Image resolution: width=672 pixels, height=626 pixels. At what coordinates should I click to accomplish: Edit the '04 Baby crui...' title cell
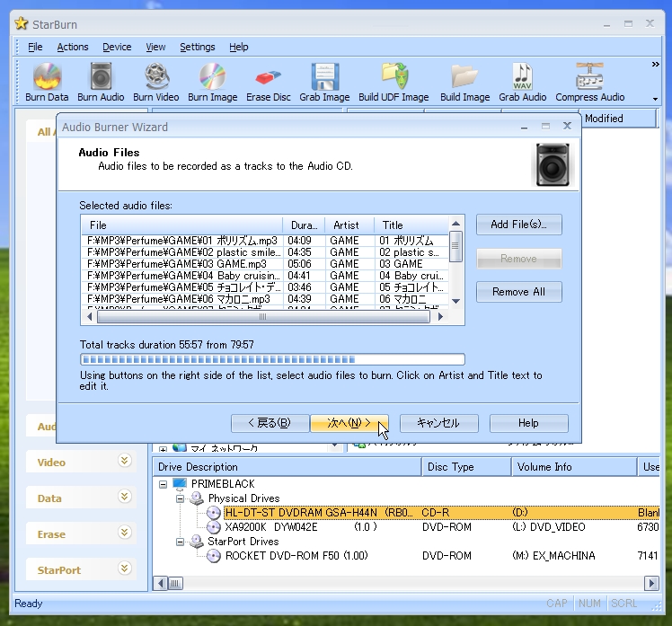point(411,276)
